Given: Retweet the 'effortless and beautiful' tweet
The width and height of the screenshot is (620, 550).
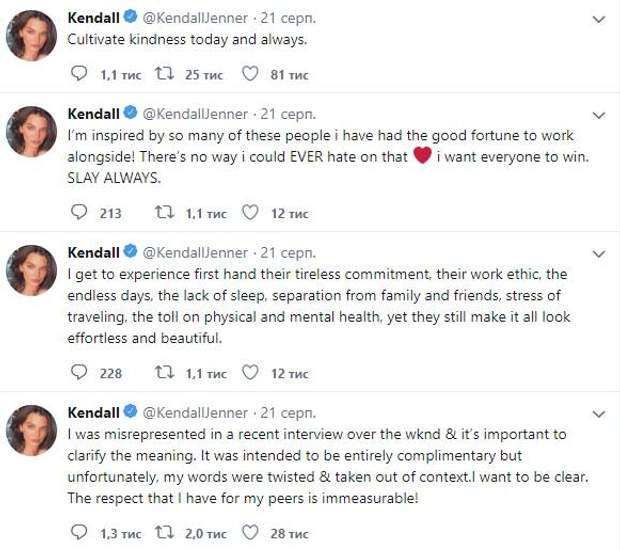Looking at the screenshot, I should tap(164, 373).
